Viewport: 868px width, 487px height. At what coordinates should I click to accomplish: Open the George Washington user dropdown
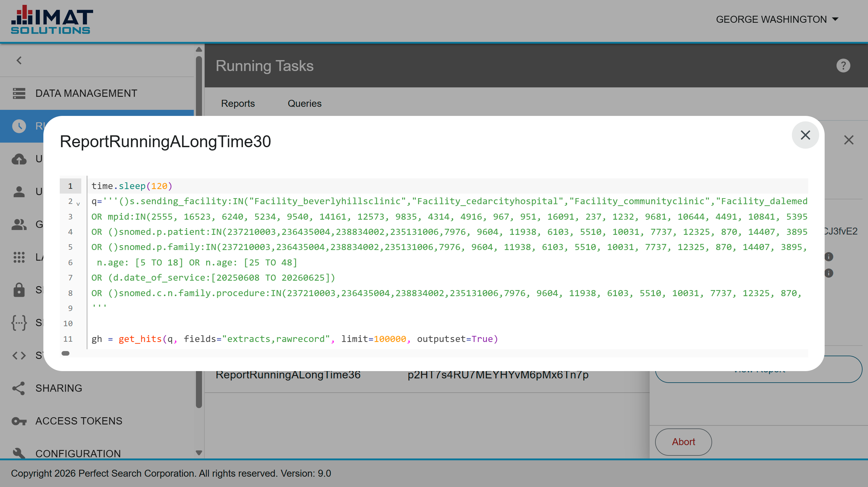777,19
